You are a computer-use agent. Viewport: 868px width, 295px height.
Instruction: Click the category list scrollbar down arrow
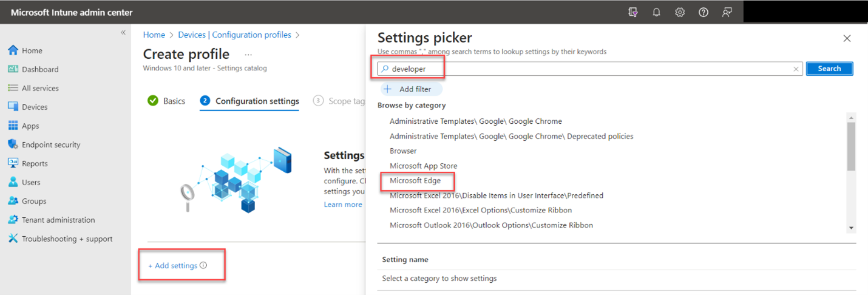[851, 228]
